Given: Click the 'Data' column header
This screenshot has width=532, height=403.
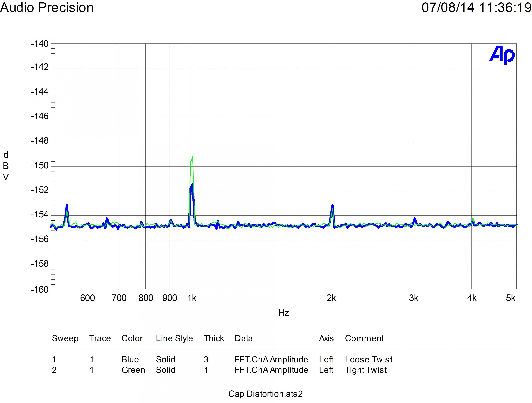Looking at the screenshot, I should (x=244, y=338).
